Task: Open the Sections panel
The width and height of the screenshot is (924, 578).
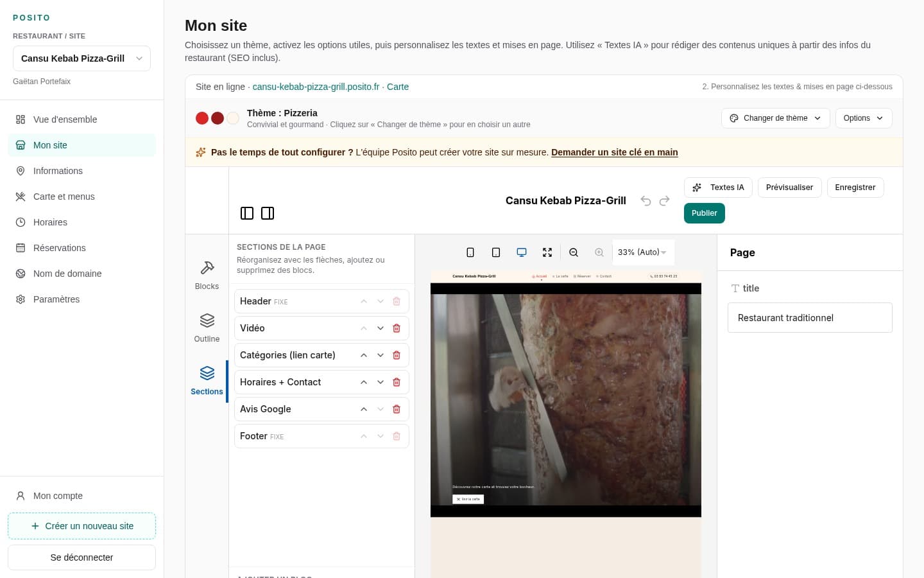Action: (207, 381)
